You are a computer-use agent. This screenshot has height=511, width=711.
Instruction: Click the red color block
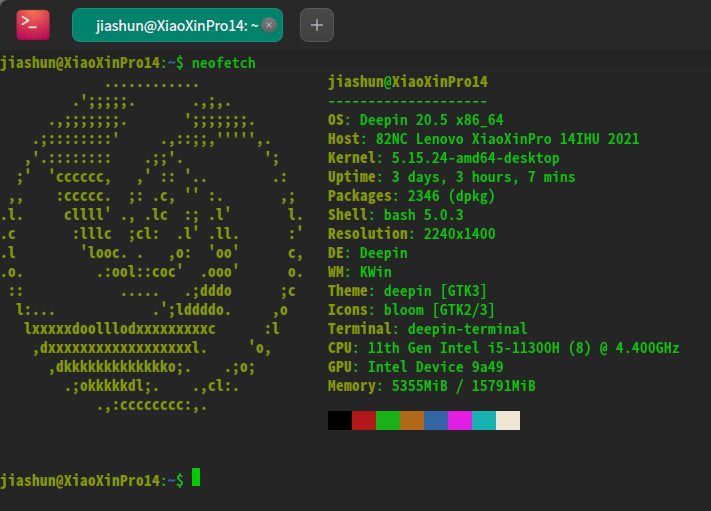364,420
